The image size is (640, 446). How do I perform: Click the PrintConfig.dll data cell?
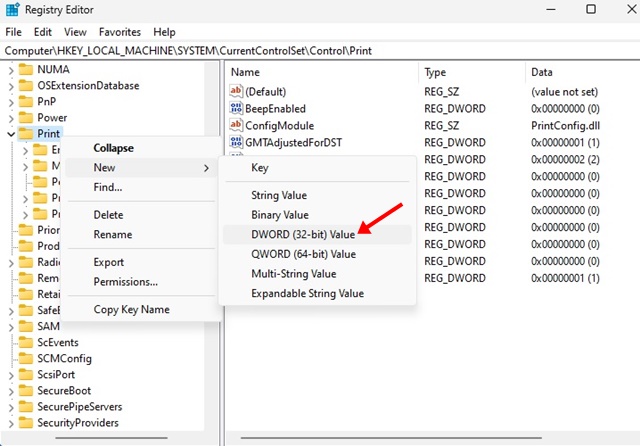(565, 125)
